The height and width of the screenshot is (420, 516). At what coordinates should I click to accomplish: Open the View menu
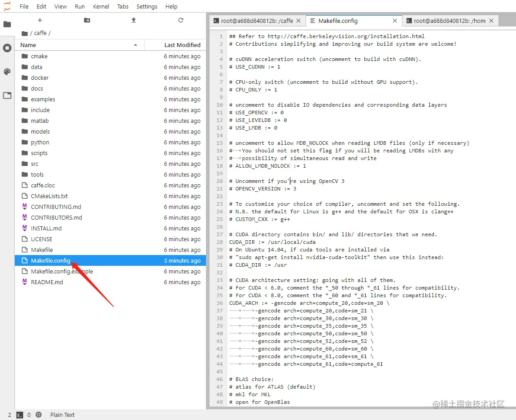coord(61,7)
